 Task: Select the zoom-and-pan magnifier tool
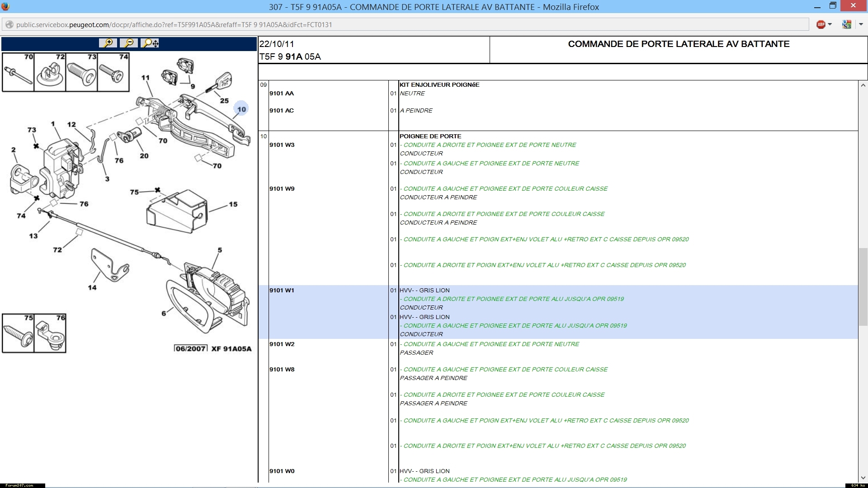(x=150, y=43)
